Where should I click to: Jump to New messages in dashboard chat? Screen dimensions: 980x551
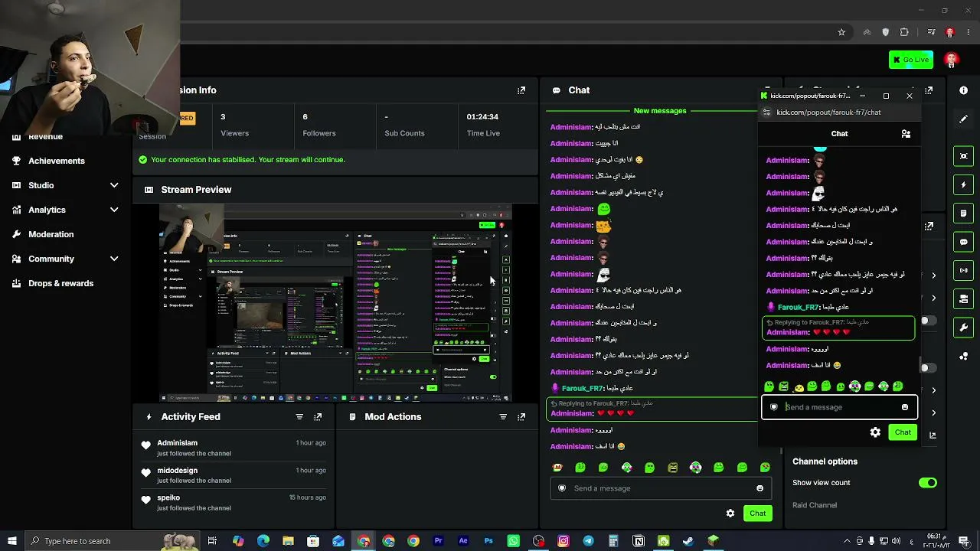coord(660,111)
